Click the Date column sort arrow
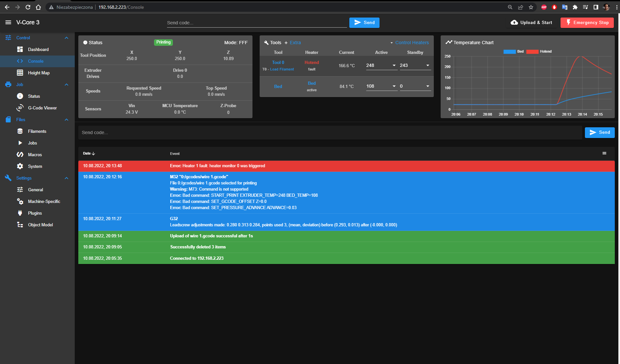This screenshot has width=620, height=364. point(94,154)
